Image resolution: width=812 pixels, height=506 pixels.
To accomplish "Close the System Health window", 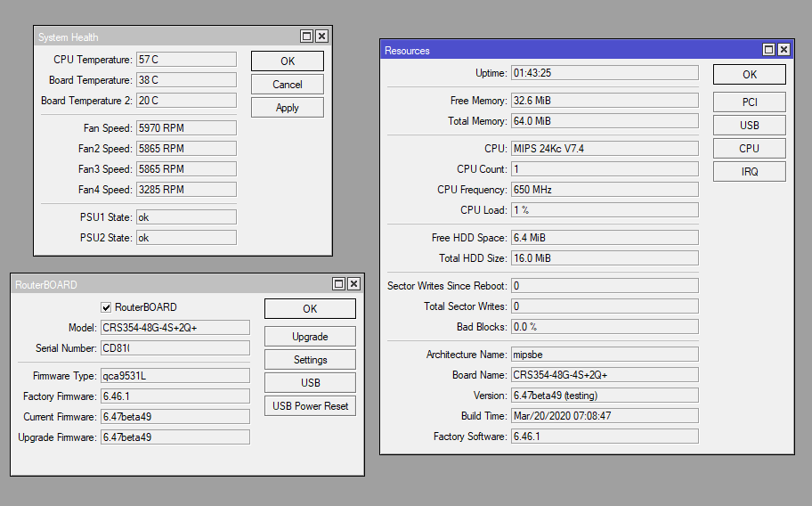I will pos(322,37).
